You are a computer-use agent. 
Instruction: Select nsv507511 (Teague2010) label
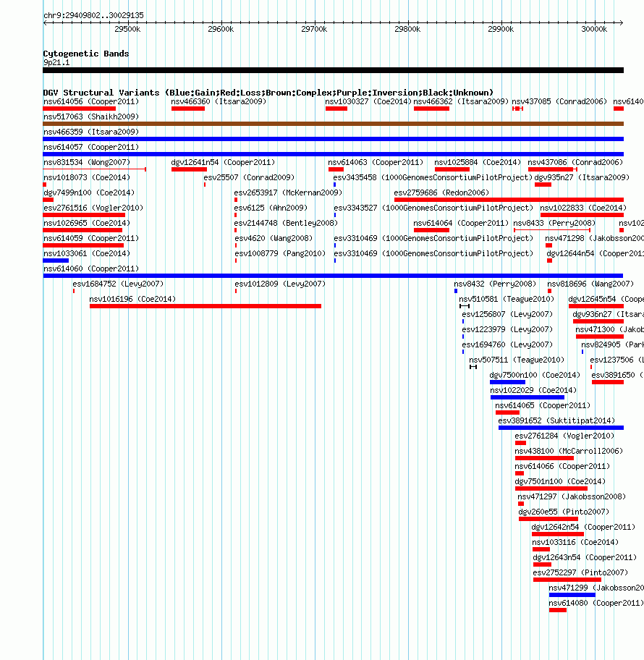pos(517,359)
